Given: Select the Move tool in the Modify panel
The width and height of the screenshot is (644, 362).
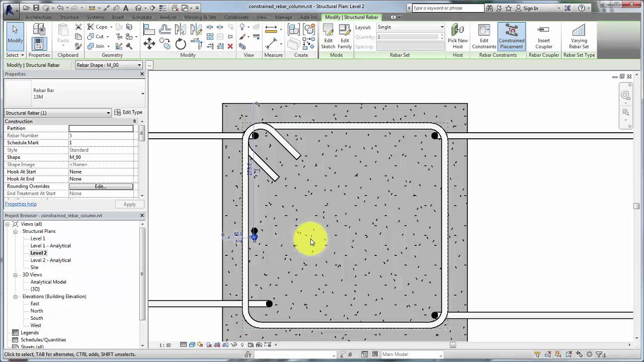Looking at the screenshot, I should pos(149,43).
